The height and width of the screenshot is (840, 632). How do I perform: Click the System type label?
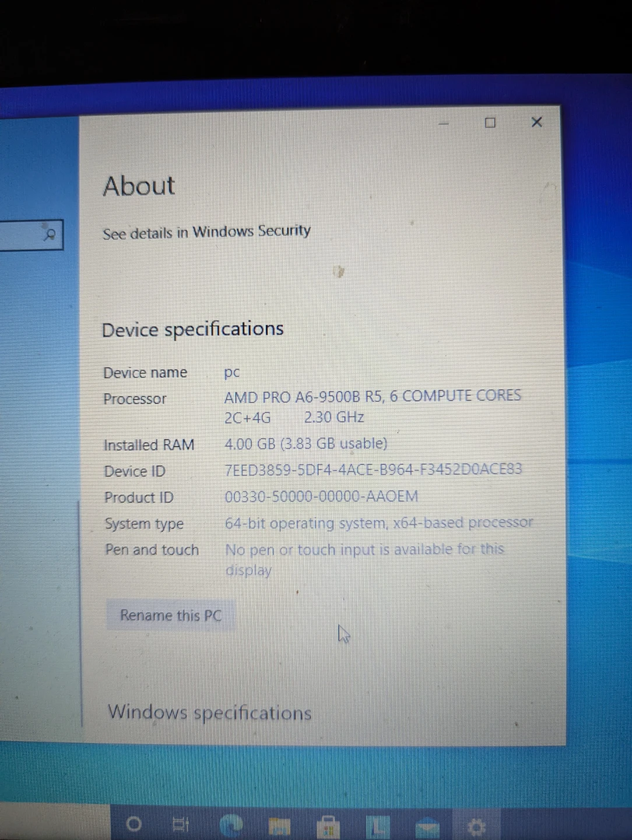144,524
